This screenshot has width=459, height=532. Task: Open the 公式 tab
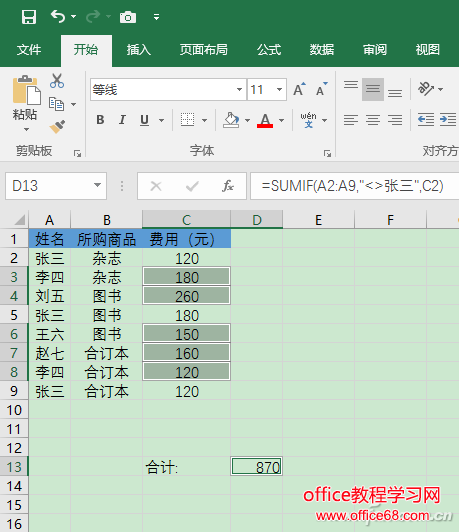269,50
